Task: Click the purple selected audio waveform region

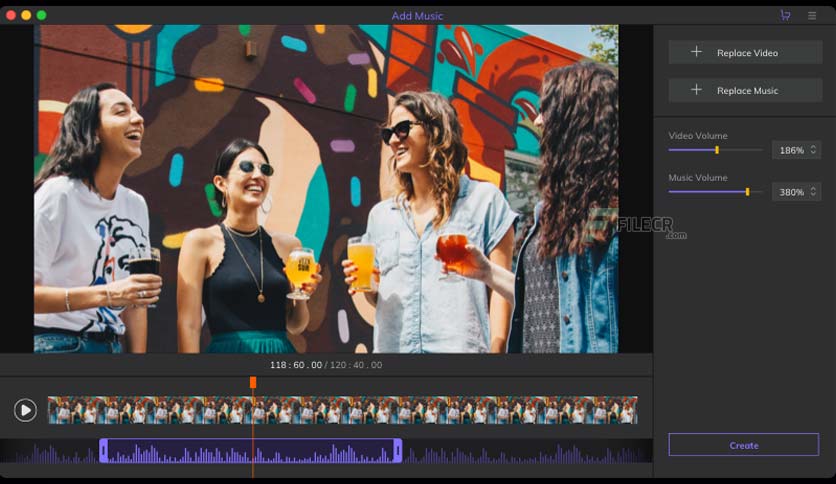Action: (251, 451)
